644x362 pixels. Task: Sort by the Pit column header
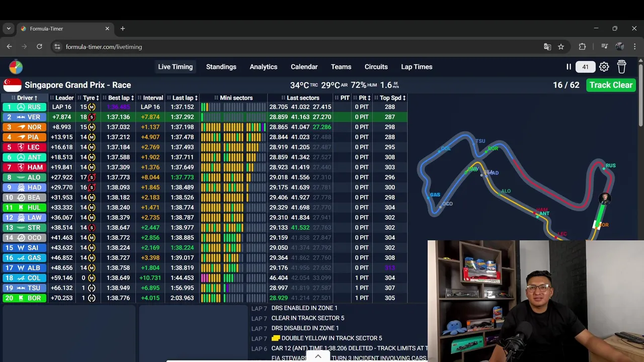click(362, 98)
